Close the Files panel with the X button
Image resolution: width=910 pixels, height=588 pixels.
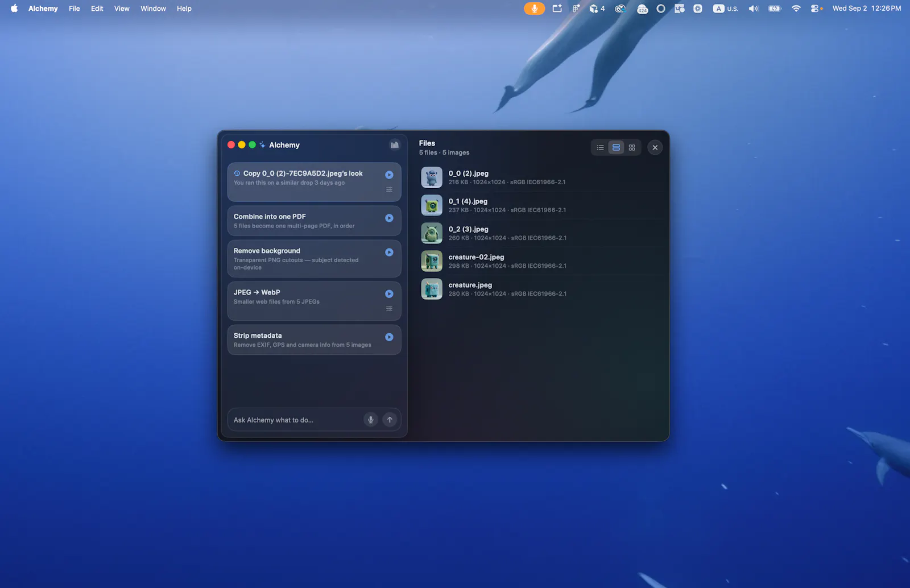click(655, 147)
